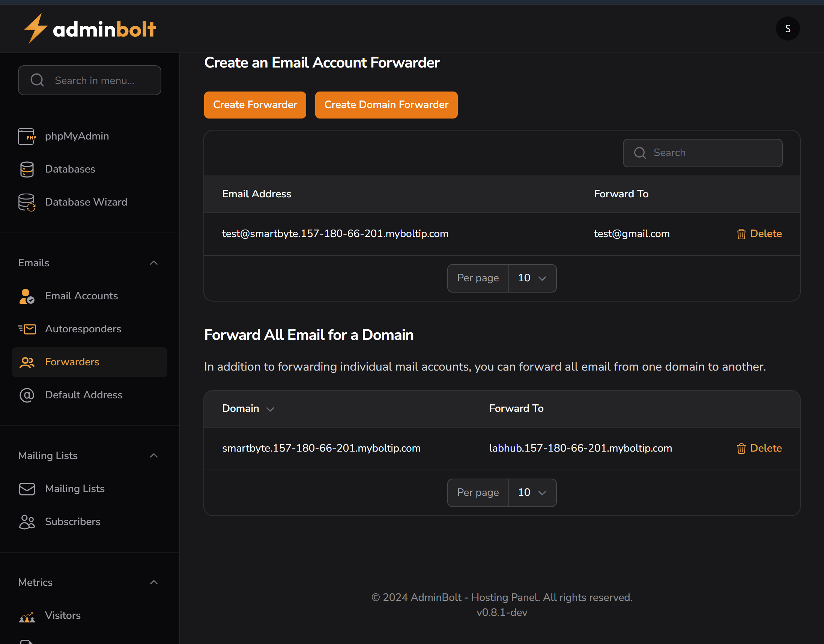Viewport: 824px width, 644px height.
Task: Select the Subscribers icon
Action: point(27,522)
